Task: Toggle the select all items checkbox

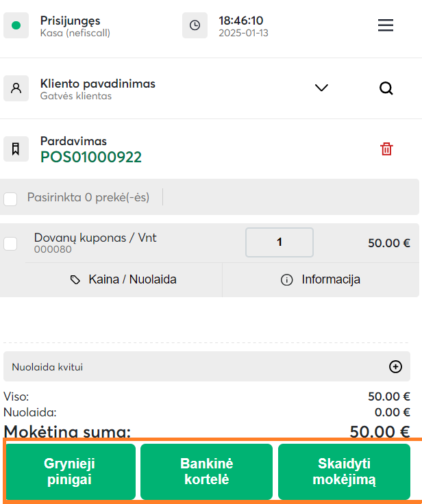Action: tap(11, 199)
